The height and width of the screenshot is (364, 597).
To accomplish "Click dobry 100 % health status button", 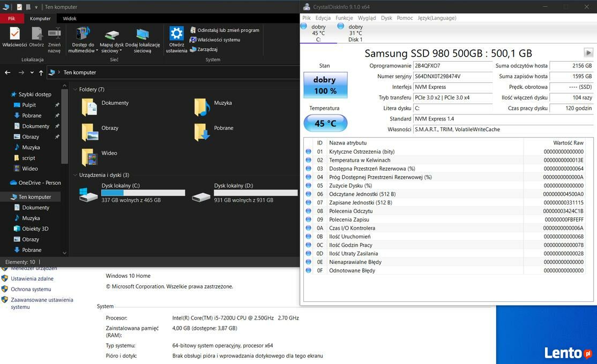I will coord(325,85).
